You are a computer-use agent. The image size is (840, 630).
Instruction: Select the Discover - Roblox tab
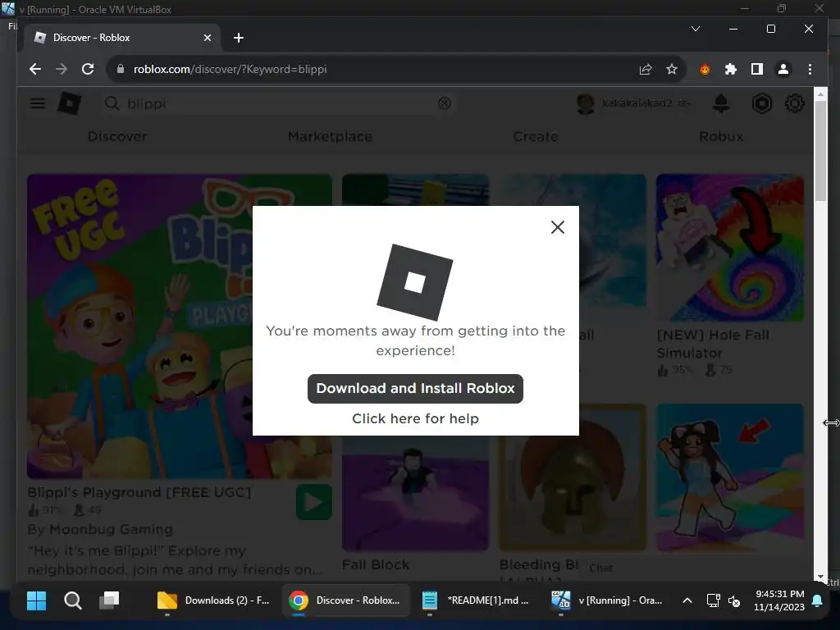point(121,38)
